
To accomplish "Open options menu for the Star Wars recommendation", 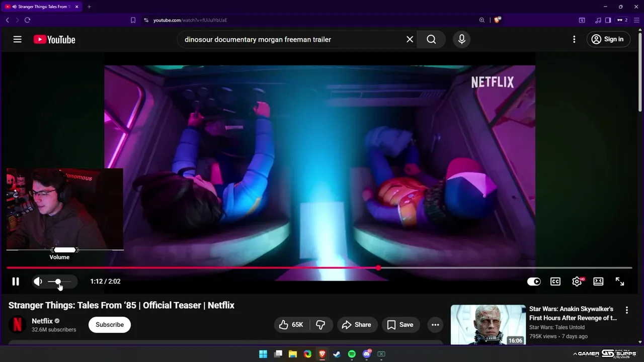I will [626, 310].
